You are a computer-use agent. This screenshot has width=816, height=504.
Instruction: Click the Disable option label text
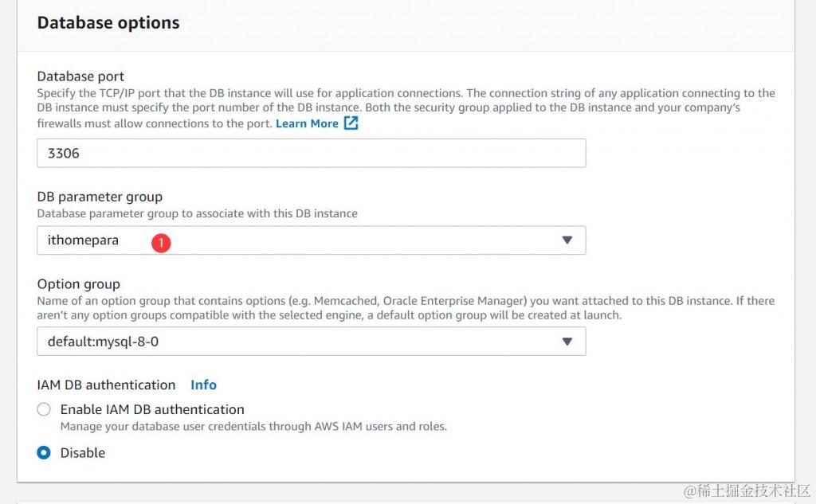(83, 452)
